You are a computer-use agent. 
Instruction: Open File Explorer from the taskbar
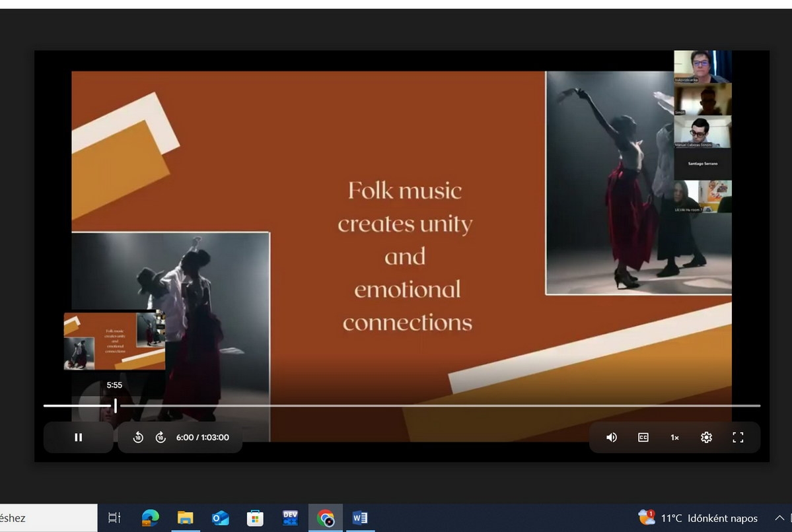(x=185, y=518)
